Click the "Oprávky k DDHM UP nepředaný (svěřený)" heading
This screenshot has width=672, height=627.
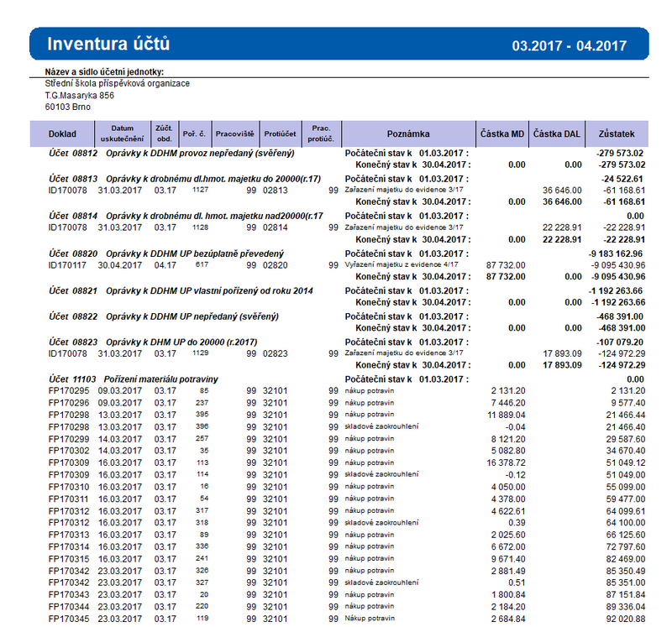point(192,316)
